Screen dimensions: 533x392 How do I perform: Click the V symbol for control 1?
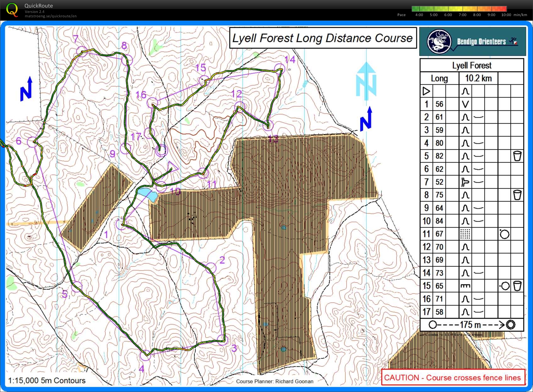(465, 104)
